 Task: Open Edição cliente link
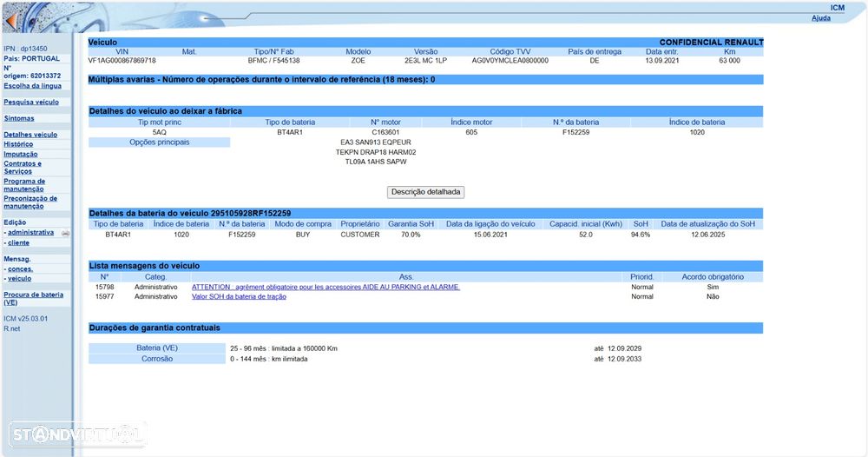tap(18, 242)
